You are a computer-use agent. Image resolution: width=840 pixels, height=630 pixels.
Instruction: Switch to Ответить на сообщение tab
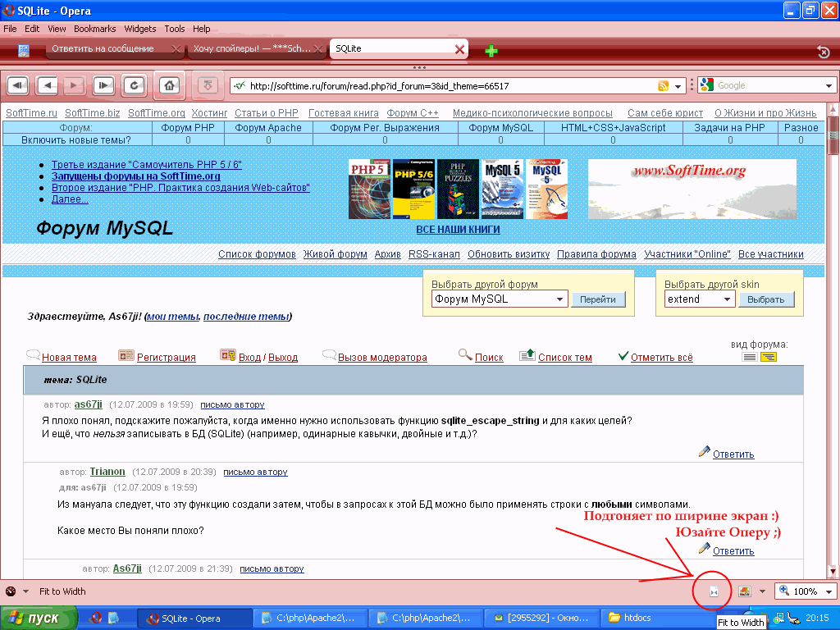click(103, 48)
